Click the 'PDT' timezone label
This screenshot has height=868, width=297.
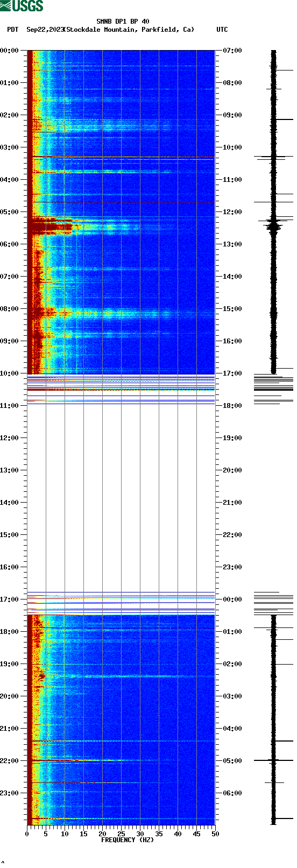point(12,30)
